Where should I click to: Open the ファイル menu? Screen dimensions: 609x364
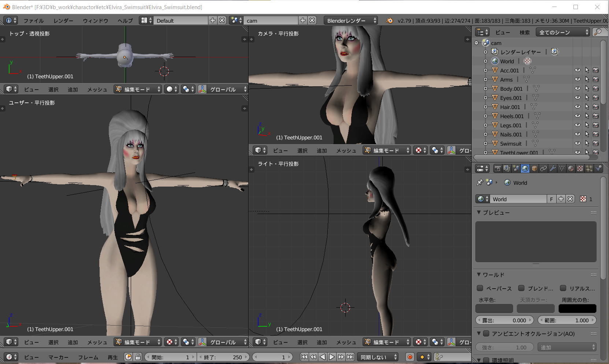[34, 21]
